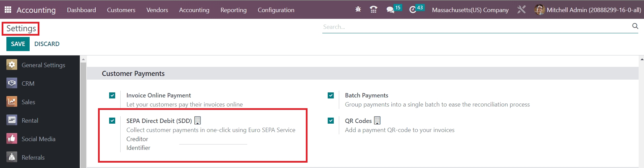644x168 pixels.
Task: Open the discuss messages icon
Action: coord(390,10)
